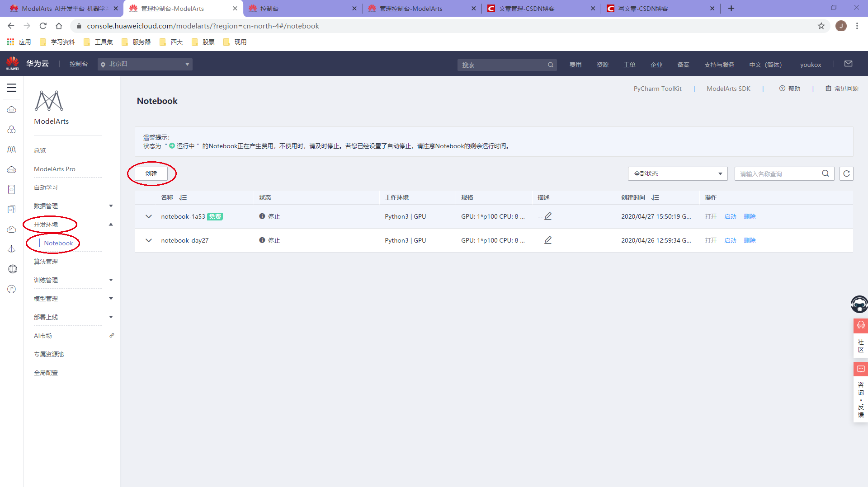This screenshot has height=487, width=868.
Task: Expand 部署上线 menu arrow
Action: tap(111, 317)
